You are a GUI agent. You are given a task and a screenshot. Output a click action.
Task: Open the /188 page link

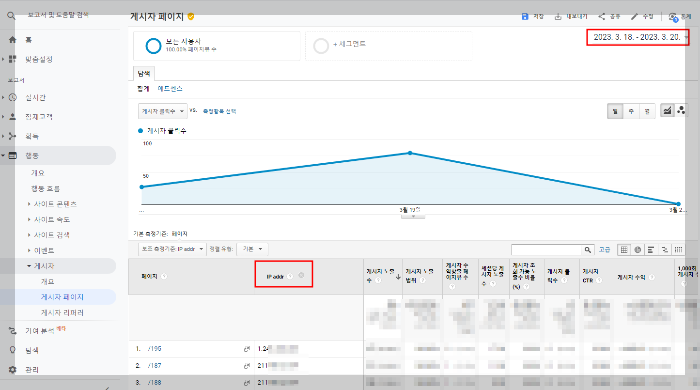(x=154, y=382)
